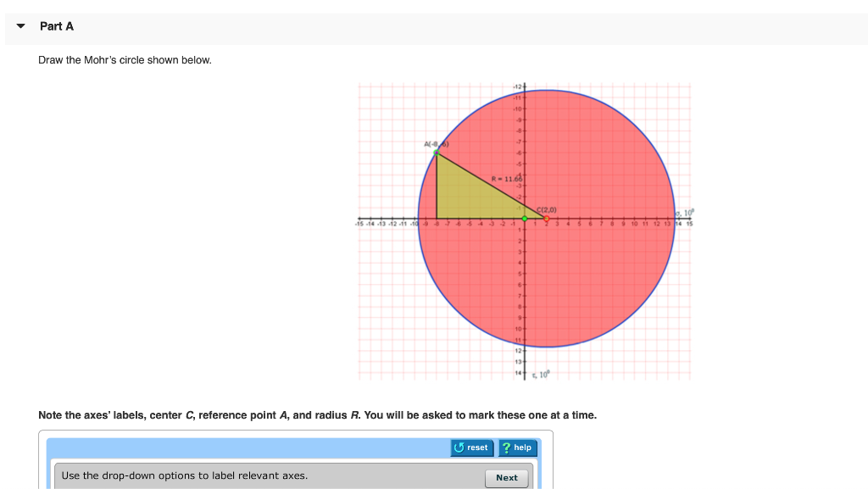Select point A(-8,6) marker on the circle
Viewport: 868px width, 489px height.
click(x=437, y=152)
